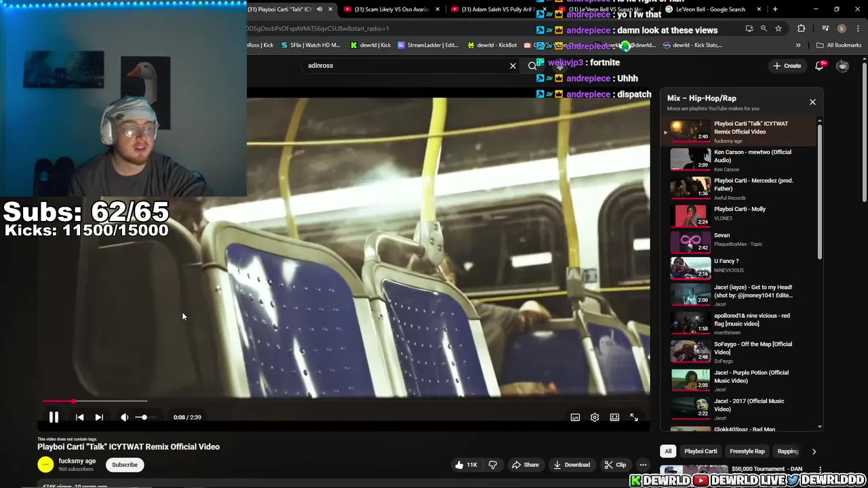Toggle theater mode for the player
Screen dimensions: 868x488
614,418
